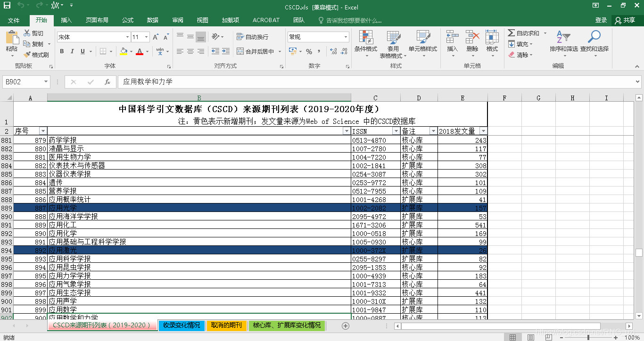Select the Format Painter brush

[x=27, y=55]
